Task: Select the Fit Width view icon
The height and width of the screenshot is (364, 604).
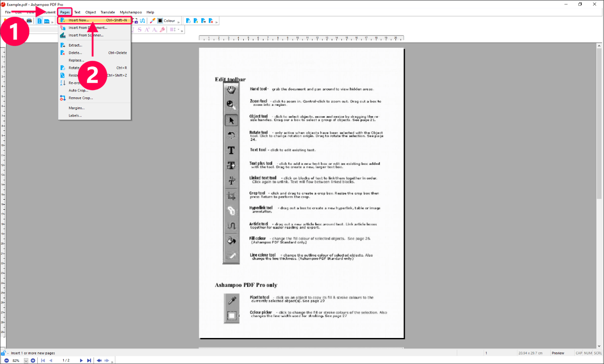Action: point(47,21)
